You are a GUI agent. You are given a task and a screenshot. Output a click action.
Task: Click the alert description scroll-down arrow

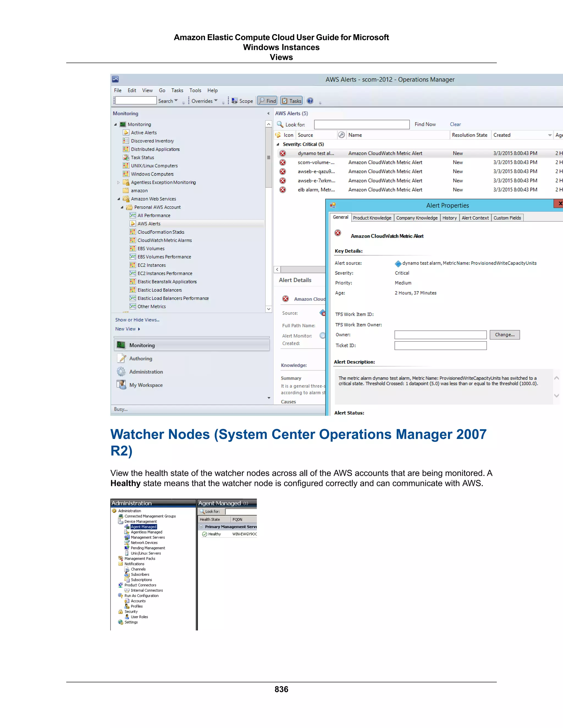[556, 396]
